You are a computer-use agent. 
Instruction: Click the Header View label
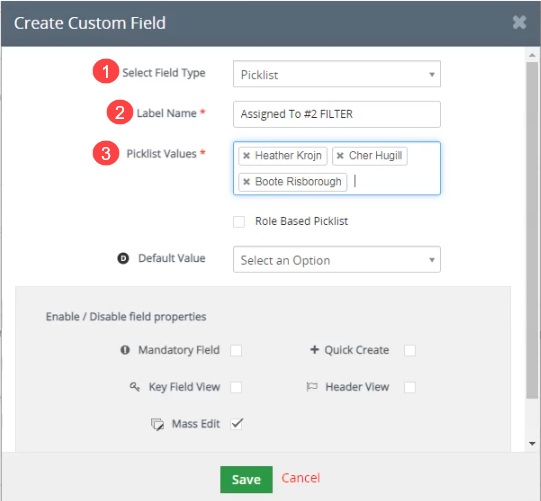click(357, 387)
